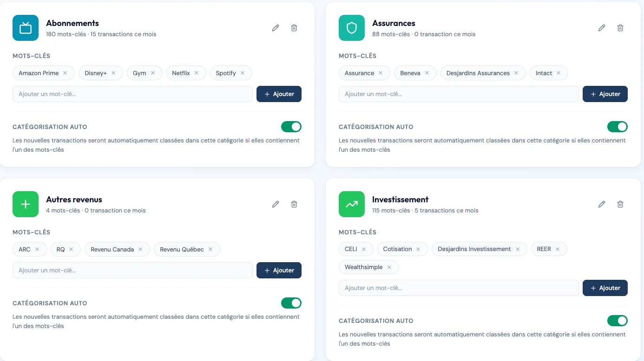644x361 pixels.
Task: Click the pencil edit icon for Autres revenus
Action: 276,204
